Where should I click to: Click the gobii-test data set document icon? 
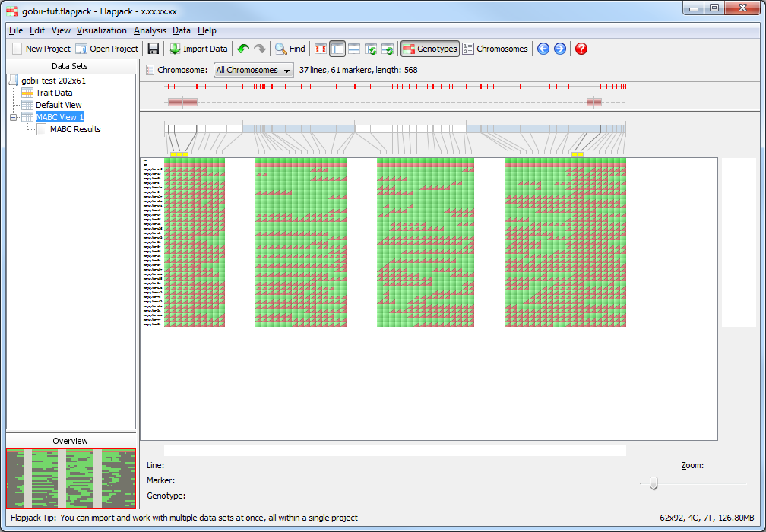point(14,81)
